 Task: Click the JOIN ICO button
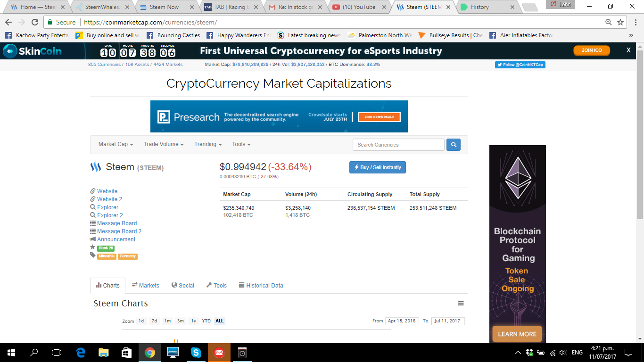(x=592, y=50)
